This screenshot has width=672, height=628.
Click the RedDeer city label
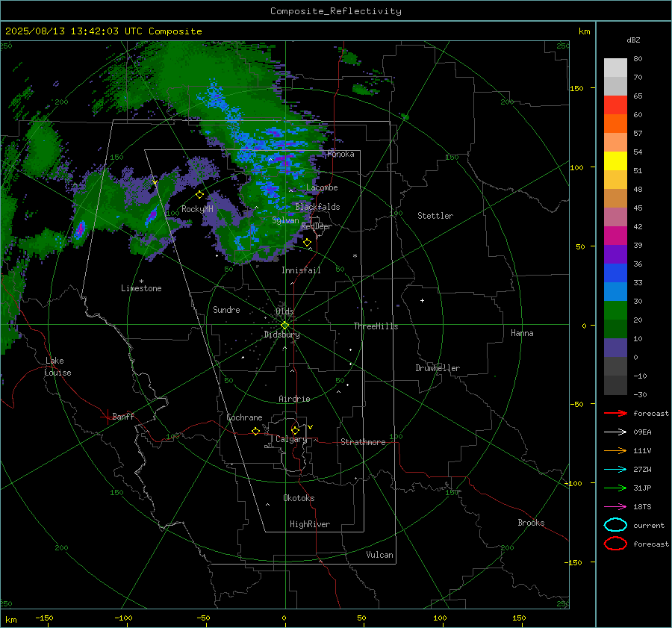pyautogui.click(x=317, y=226)
